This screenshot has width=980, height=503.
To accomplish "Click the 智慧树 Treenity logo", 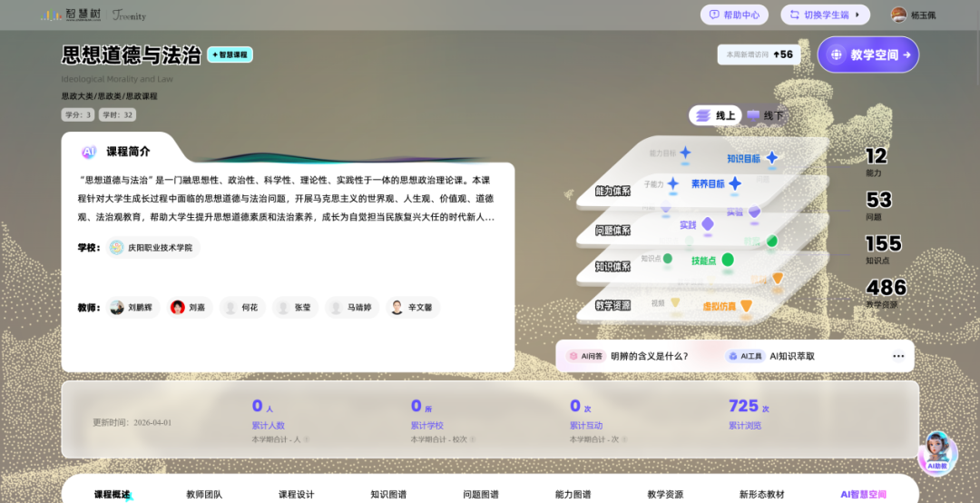I will pos(93,15).
